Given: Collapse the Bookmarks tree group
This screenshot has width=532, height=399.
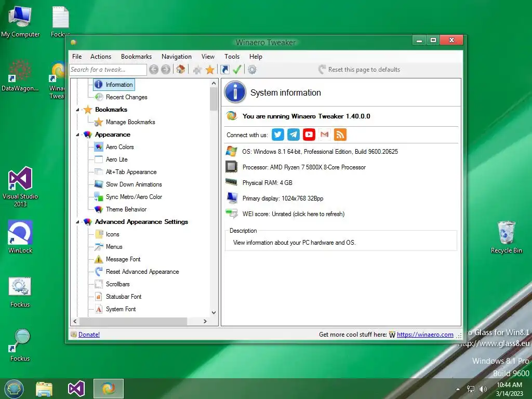Looking at the screenshot, I should 77,110.
